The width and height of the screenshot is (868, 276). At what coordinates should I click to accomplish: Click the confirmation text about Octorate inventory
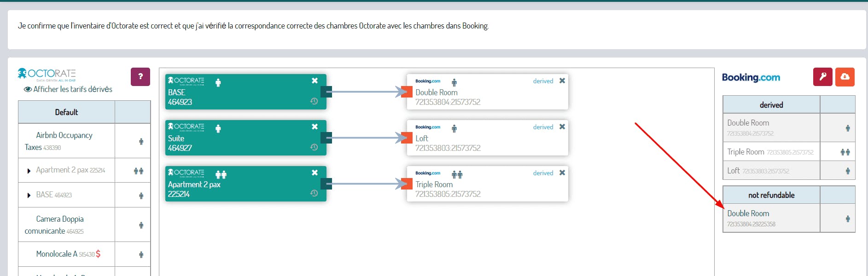253,26
